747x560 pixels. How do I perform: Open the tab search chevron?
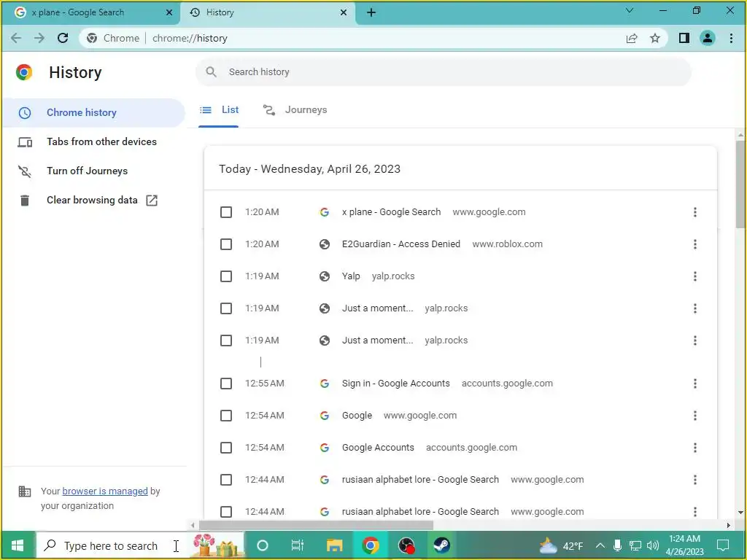[x=630, y=10]
